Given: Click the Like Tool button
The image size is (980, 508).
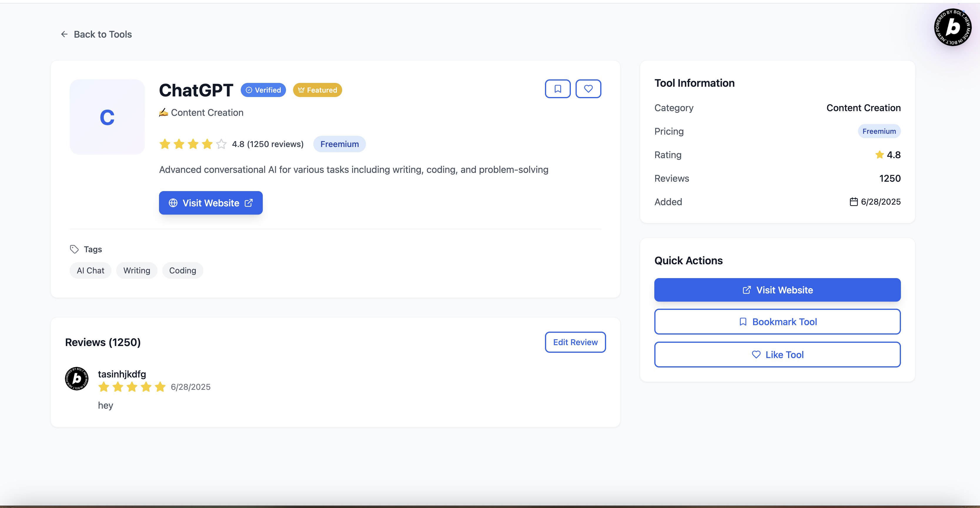Looking at the screenshot, I should coord(777,355).
